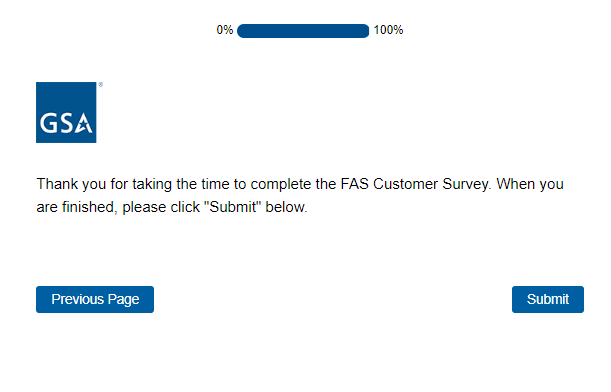Screen dimensions: 611x392
Task: Click the letter G in the GSA logo
Action: [48, 123]
